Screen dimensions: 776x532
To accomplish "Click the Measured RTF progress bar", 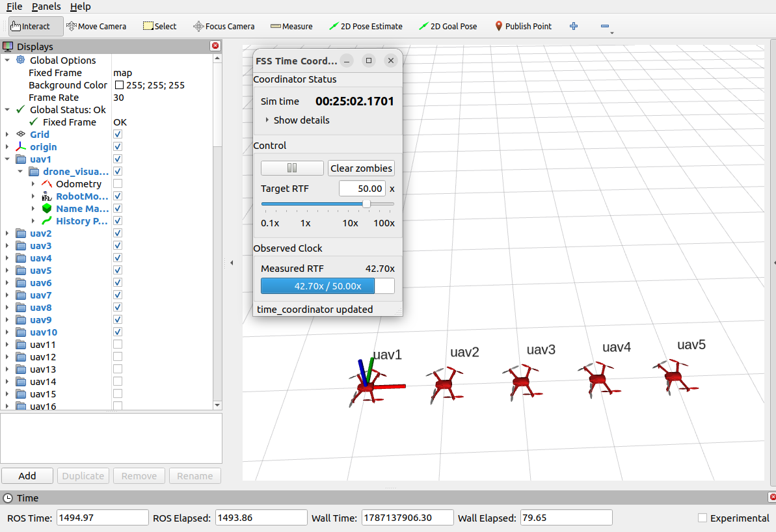I will (x=328, y=286).
